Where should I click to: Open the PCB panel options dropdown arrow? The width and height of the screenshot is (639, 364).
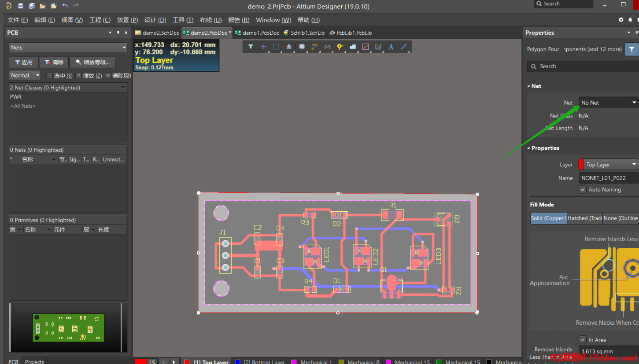pyautogui.click(x=110, y=33)
